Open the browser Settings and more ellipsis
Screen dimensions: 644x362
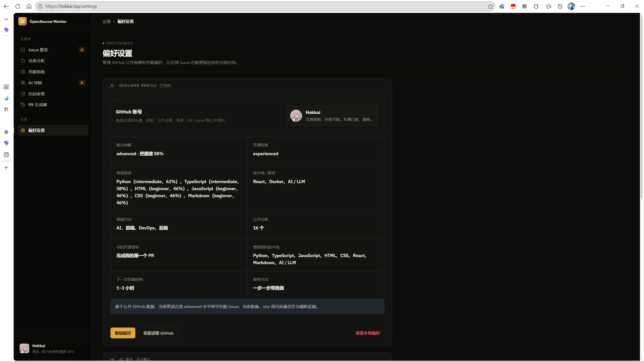click(583, 6)
